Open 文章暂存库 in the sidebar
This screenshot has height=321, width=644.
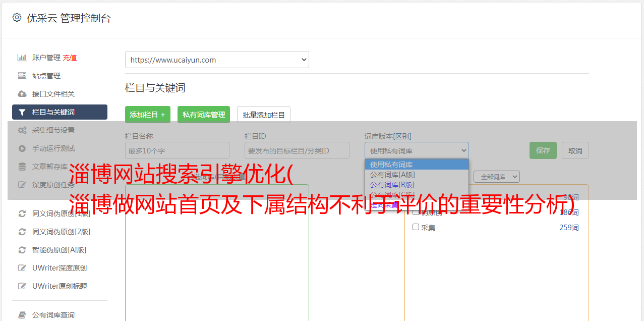coord(50,167)
